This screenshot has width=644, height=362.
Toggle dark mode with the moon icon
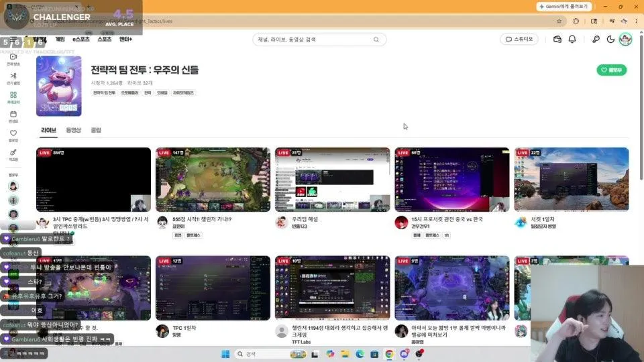point(610,40)
